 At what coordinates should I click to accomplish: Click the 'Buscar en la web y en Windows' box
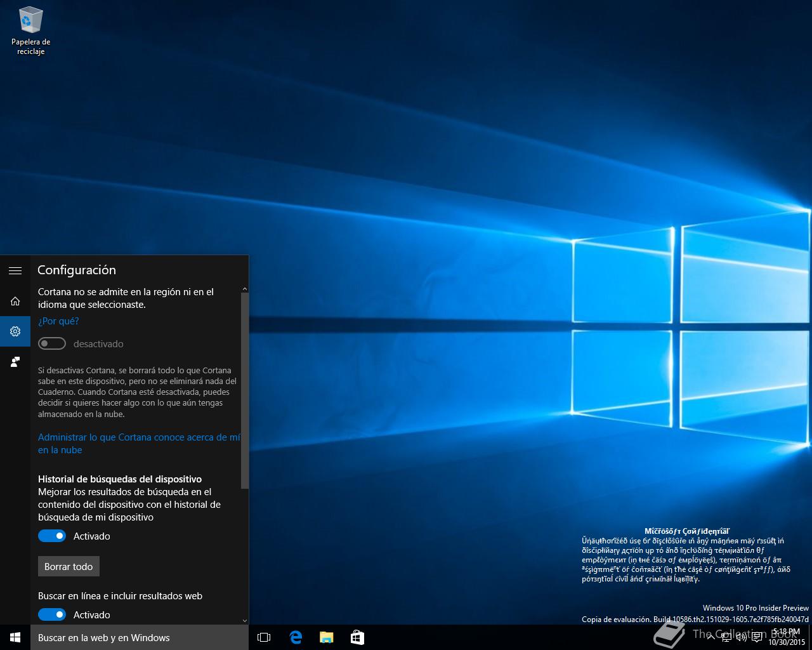pyautogui.click(x=140, y=637)
